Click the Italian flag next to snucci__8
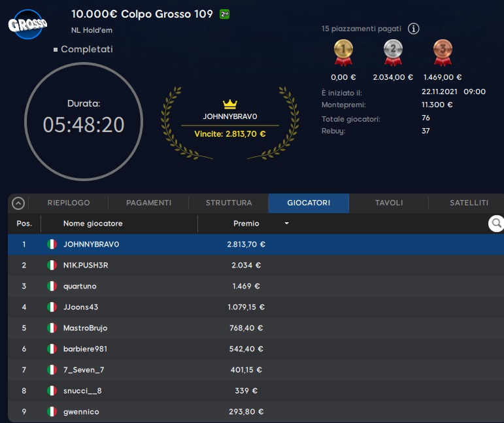 [x=52, y=390]
